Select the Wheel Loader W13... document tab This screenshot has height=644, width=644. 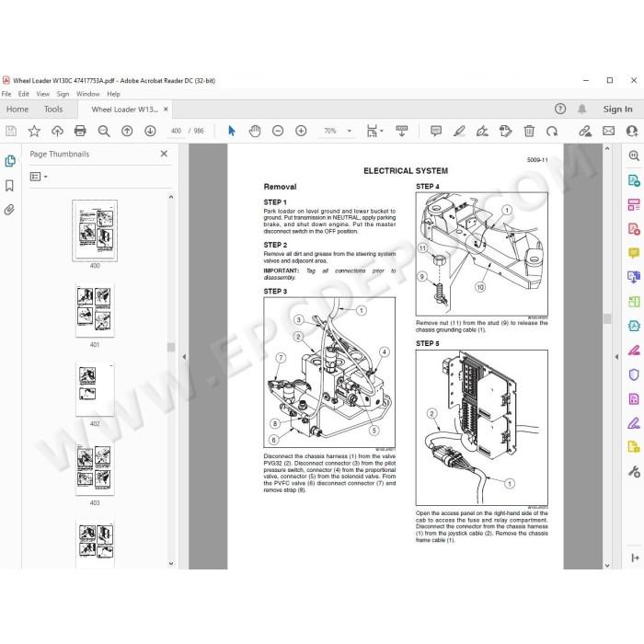click(x=124, y=109)
